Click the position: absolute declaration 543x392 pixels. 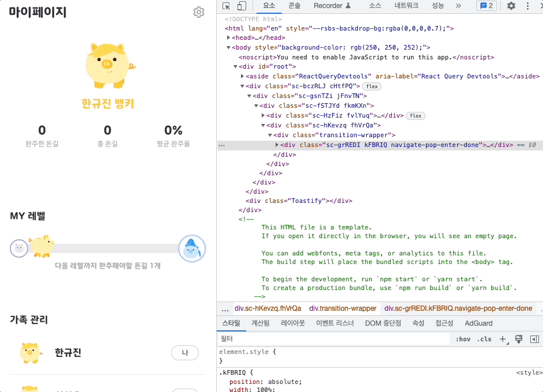coord(266,382)
